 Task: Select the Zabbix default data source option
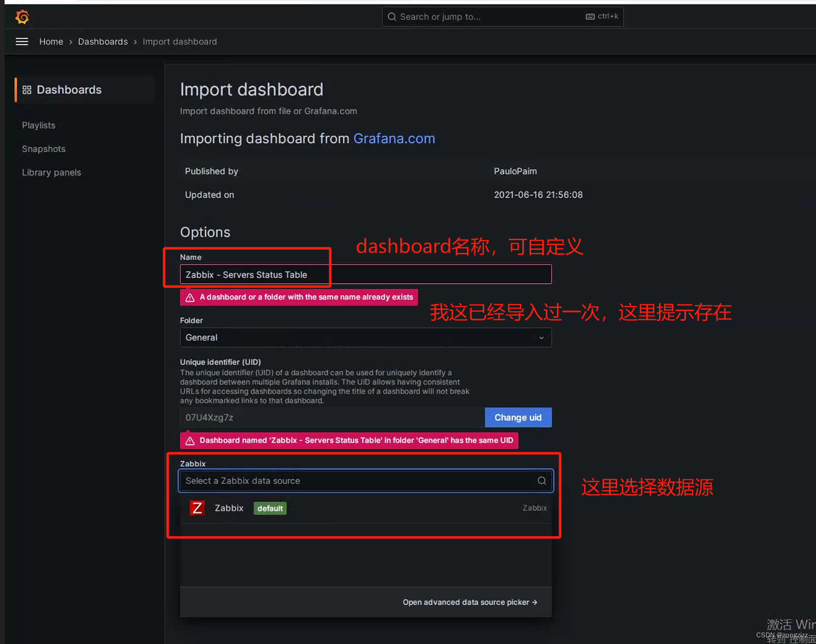pos(365,508)
